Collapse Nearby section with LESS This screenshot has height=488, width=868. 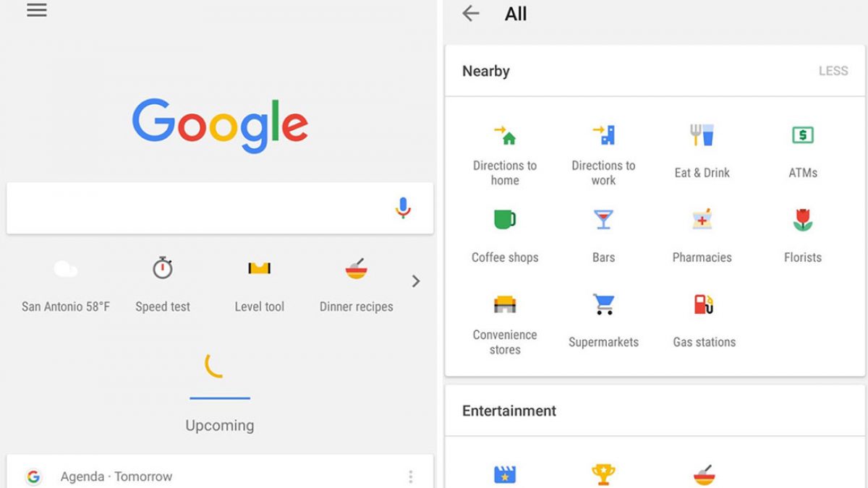pos(833,71)
